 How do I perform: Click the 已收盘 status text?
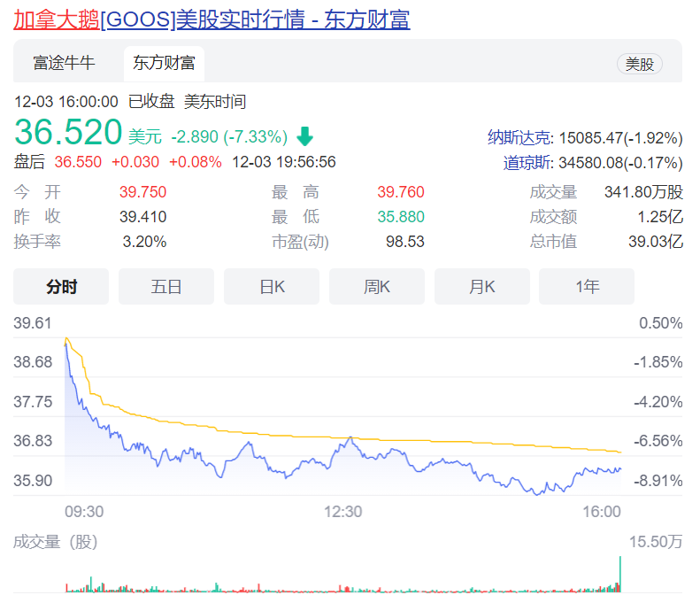point(151,102)
